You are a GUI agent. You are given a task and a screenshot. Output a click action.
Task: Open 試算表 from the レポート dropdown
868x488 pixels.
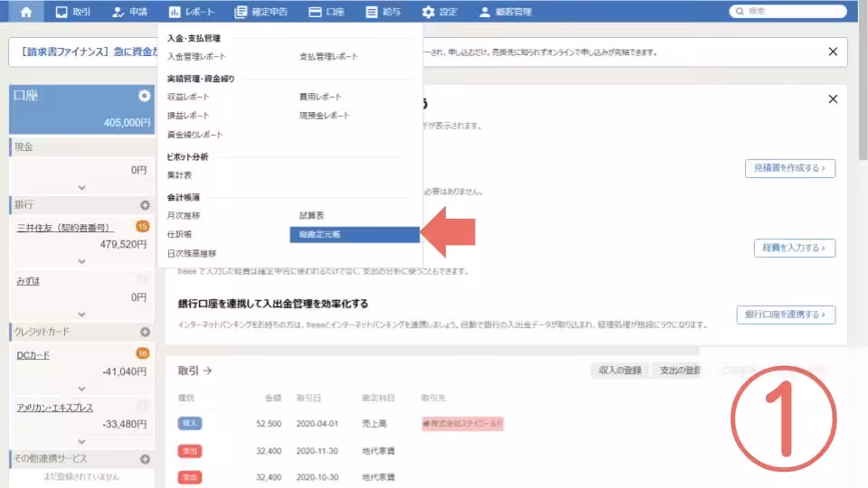click(x=312, y=215)
